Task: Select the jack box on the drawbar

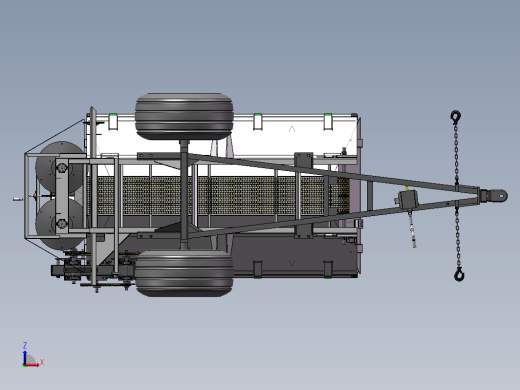Action: click(x=408, y=200)
